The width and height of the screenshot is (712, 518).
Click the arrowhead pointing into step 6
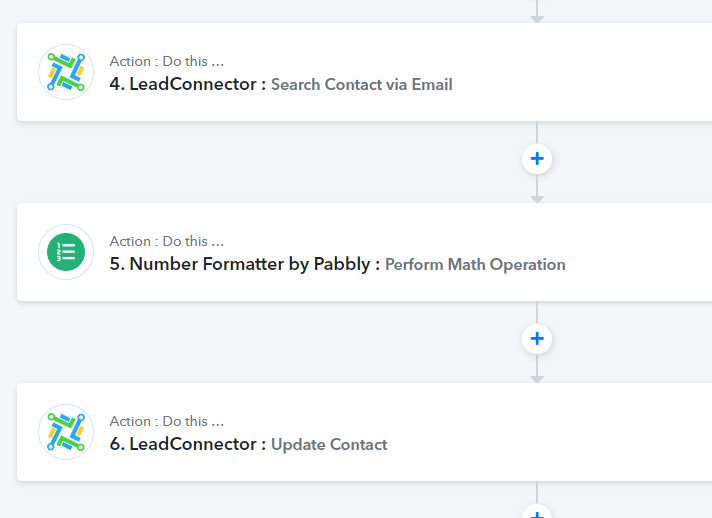tap(537, 379)
